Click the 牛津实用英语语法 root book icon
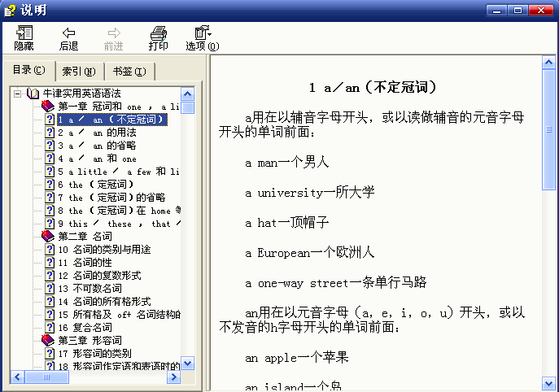Viewport: 559px width, 392px height. coord(33,94)
